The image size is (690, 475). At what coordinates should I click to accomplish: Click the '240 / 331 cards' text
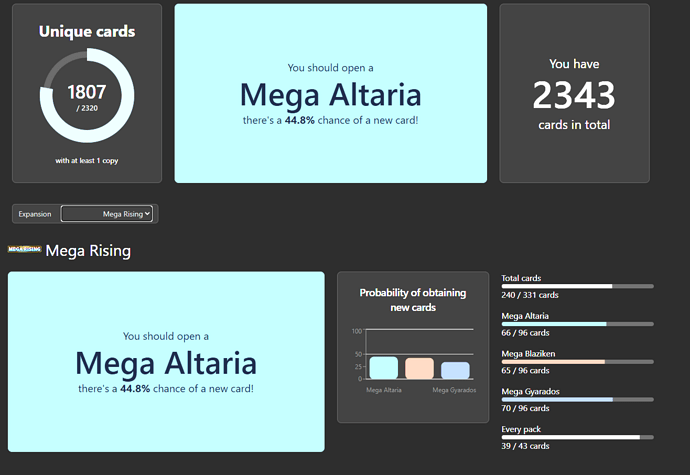click(530, 295)
